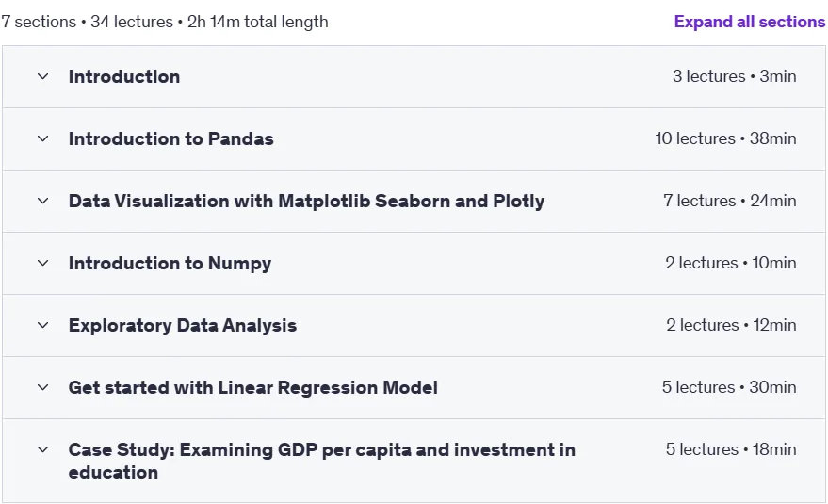Screen dimensions: 828x504
Task: Open chevron for Exploratory Data Analysis
Action: coord(42,325)
